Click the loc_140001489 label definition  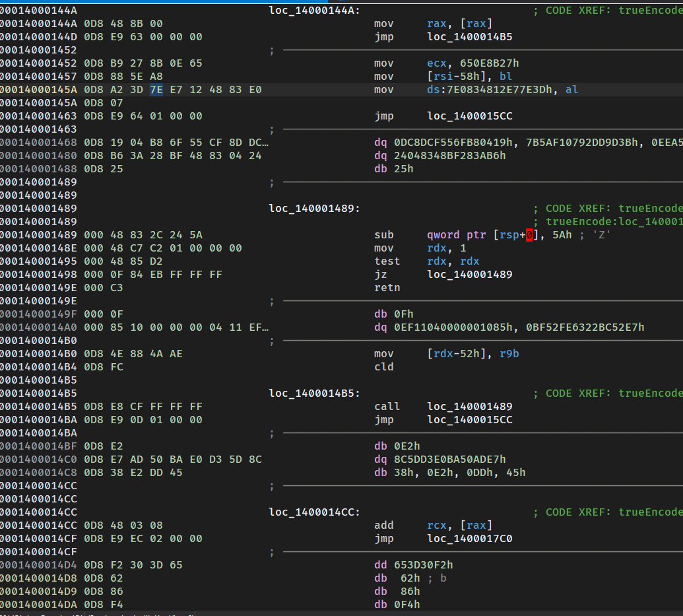click(x=313, y=209)
